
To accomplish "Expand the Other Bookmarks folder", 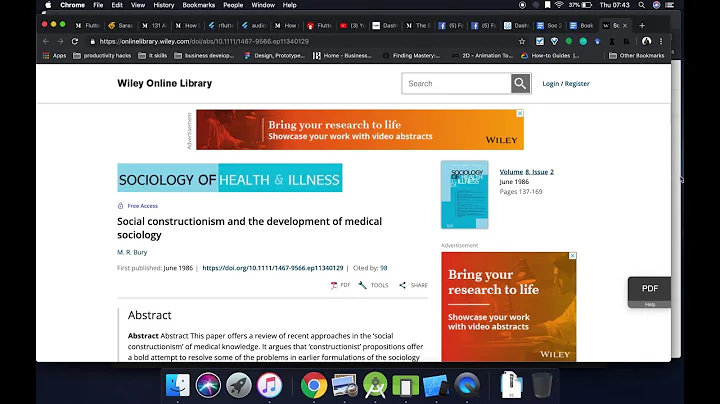I will coord(636,56).
